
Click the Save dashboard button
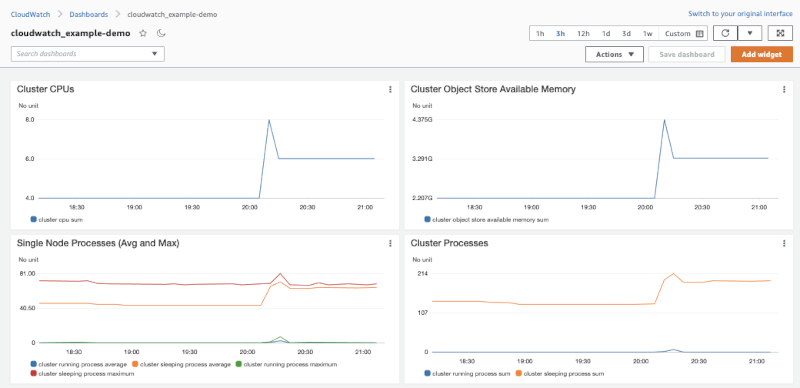coord(687,54)
